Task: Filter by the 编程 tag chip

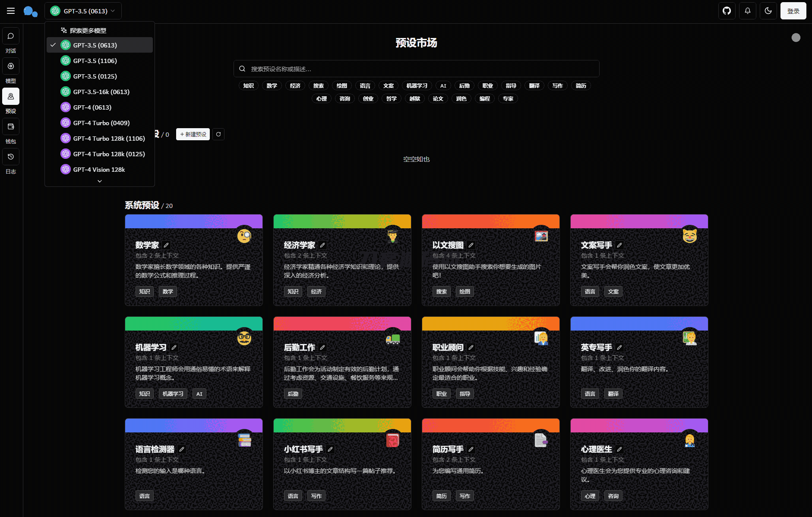Action: (485, 98)
